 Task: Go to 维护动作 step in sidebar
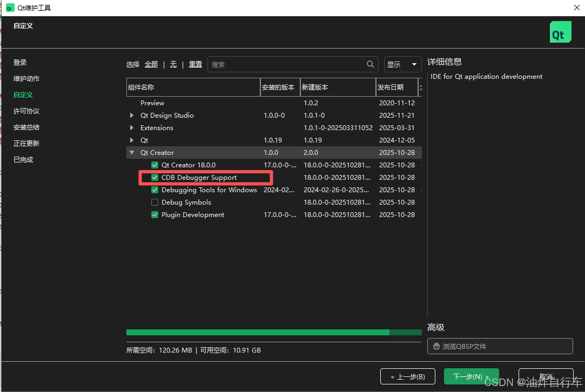[26, 79]
